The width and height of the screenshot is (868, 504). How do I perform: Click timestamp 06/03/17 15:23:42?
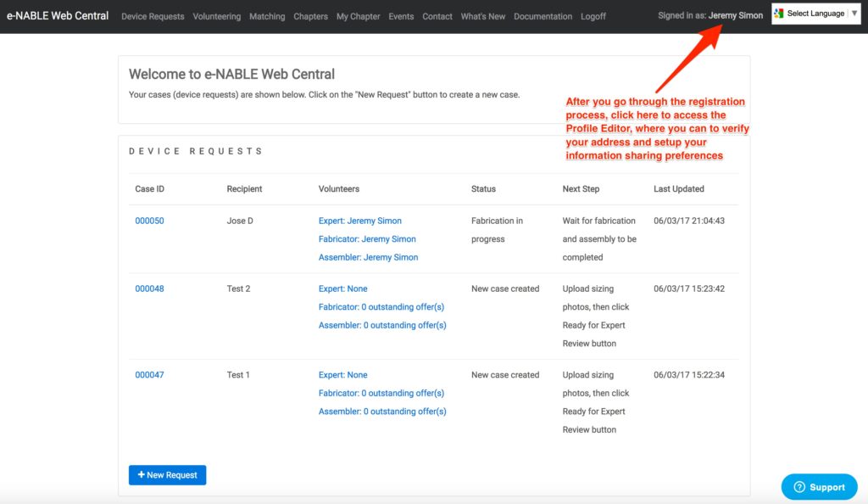tap(688, 288)
